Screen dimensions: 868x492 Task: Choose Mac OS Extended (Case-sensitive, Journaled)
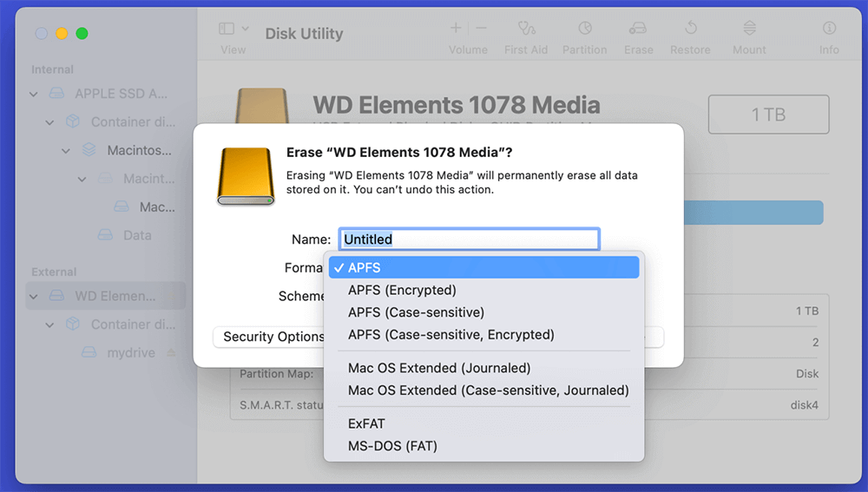(x=483, y=390)
